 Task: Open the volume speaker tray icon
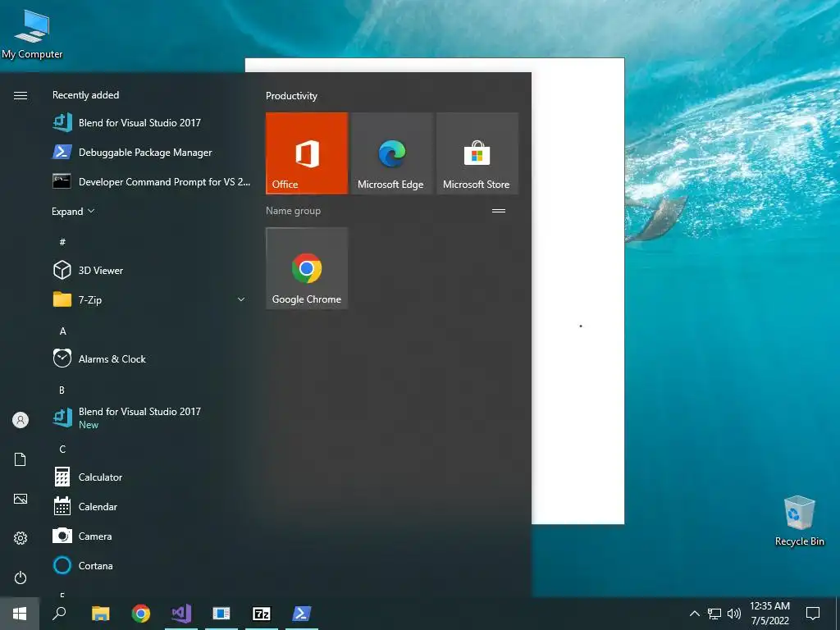coord(734,614)
